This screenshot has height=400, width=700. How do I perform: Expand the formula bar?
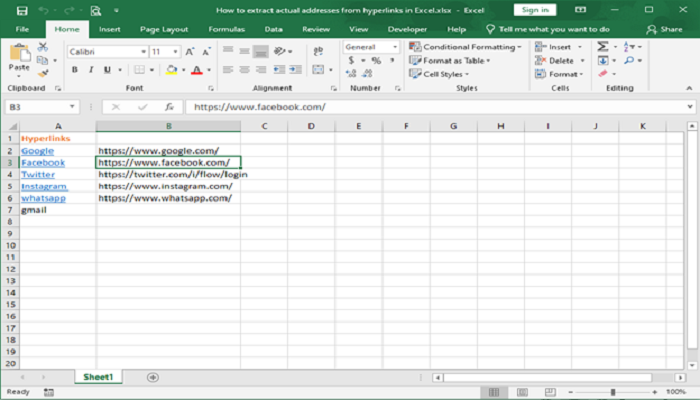click(690, 107)
